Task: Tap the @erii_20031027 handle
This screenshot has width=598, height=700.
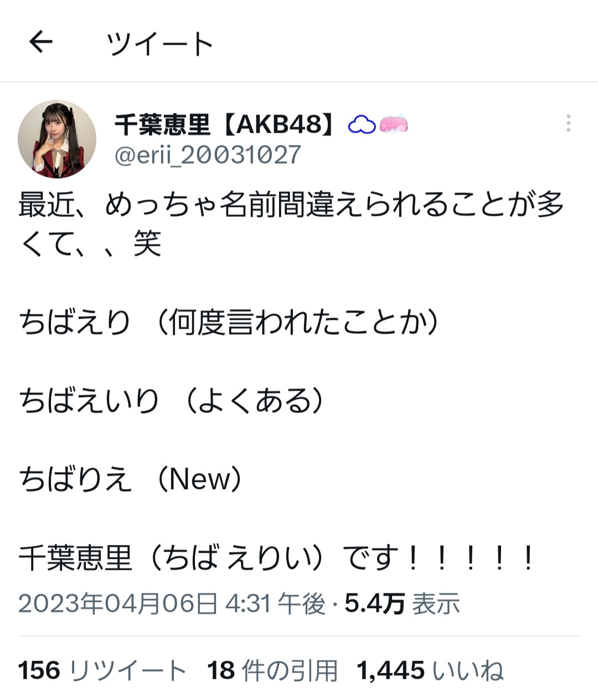Action: [208, 155]
